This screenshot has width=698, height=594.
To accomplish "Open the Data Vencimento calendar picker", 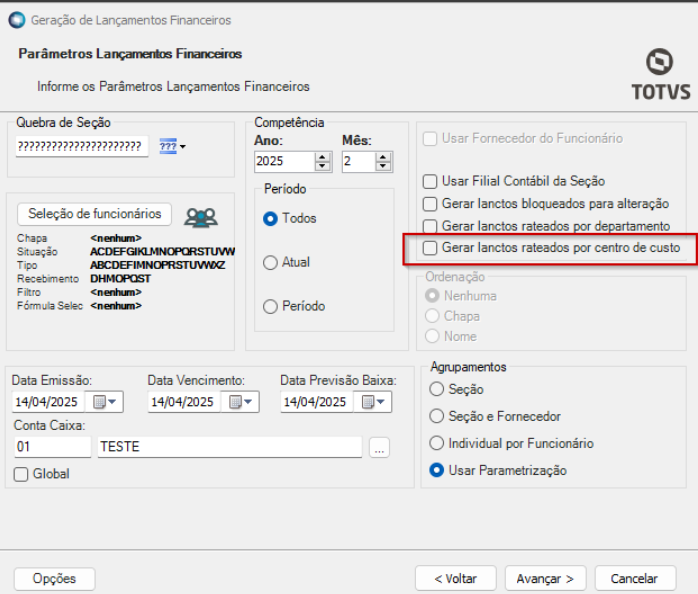I will click(x=239, y=402).
